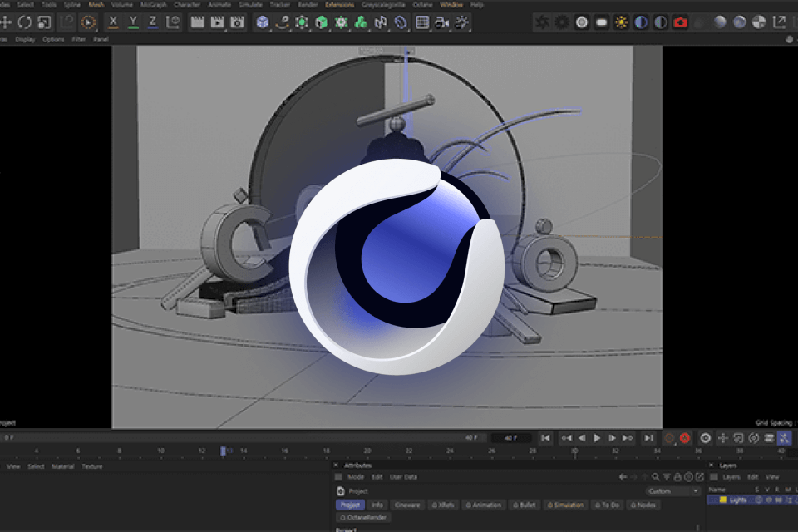This screenshot has width=798, height=532.
Task: Click the yellow Lights layer color swatch
Action: click(x=722, y=500)
